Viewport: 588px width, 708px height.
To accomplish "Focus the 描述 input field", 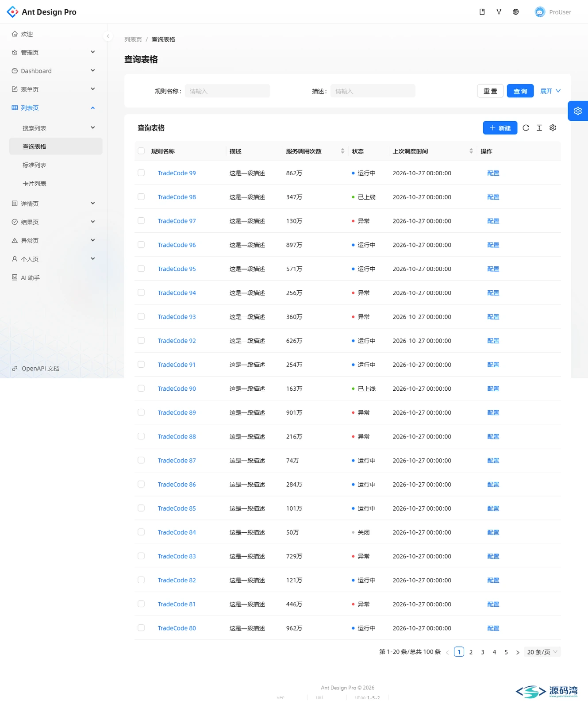I will coord(373,91).
